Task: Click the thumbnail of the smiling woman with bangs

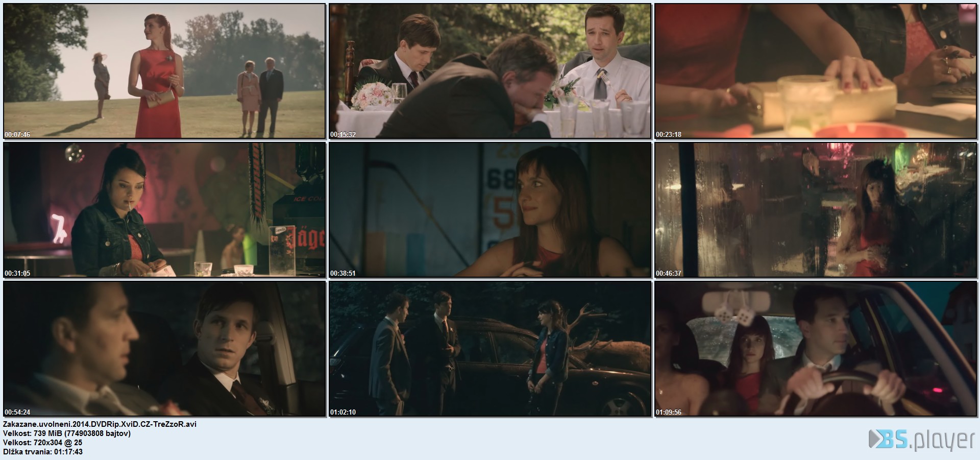Action: click(x=490, y=210)
